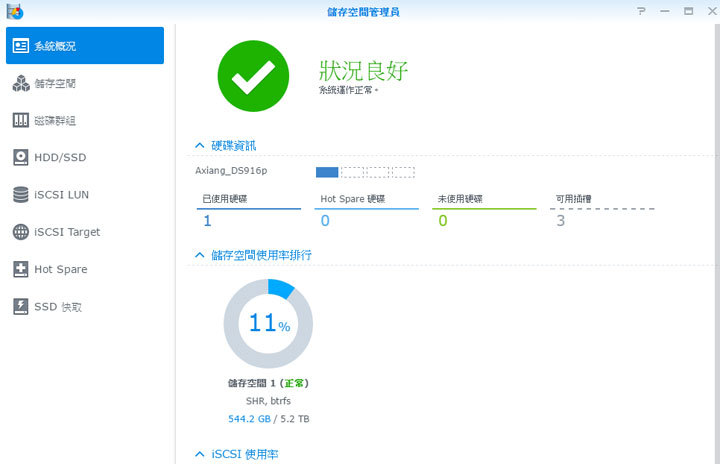Collapse the iSCSI 使用率 section
This screenshot has height=464, width=720.
[200, 454]
